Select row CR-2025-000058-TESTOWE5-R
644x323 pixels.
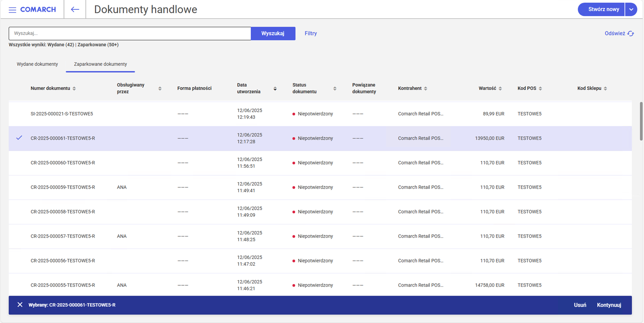point(320,212)
